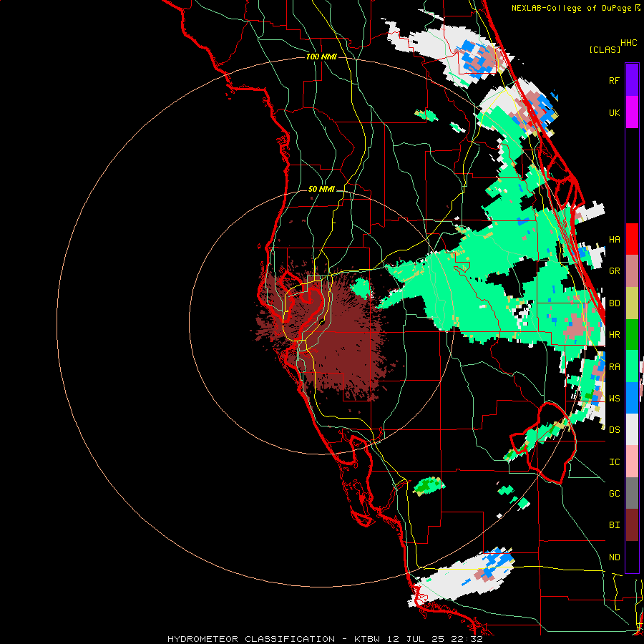Click the BD legend label

614,303
